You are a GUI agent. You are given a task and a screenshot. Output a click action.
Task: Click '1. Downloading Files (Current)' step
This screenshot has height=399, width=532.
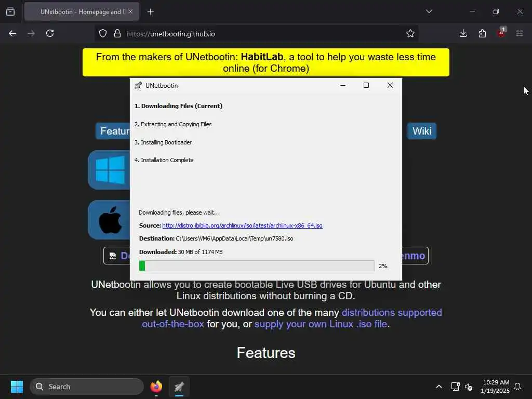[179, 106]
